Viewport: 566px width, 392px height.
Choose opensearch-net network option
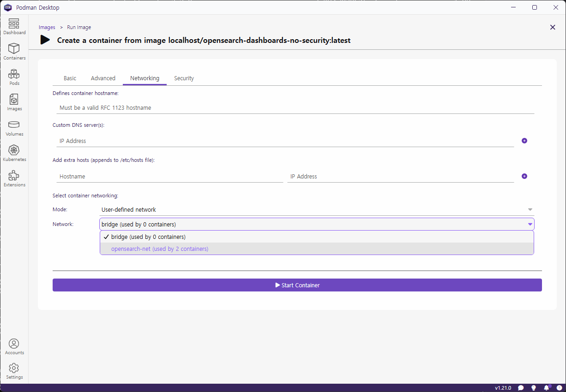pos(317,249)
